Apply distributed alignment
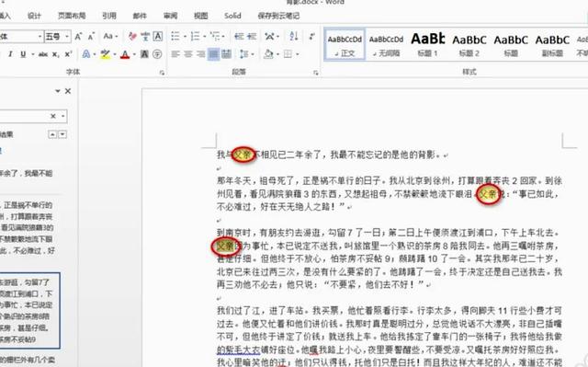 pyautogui.click(x=226, y=54)
